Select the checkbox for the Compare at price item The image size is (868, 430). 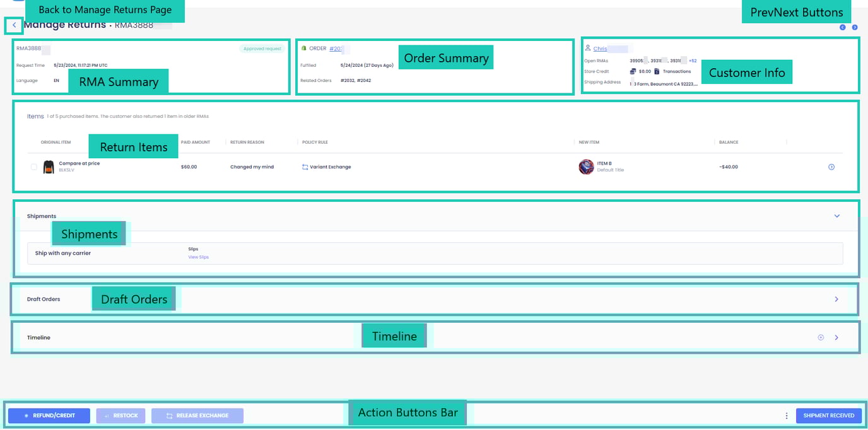pyautogui.click(x=35, y=166)
